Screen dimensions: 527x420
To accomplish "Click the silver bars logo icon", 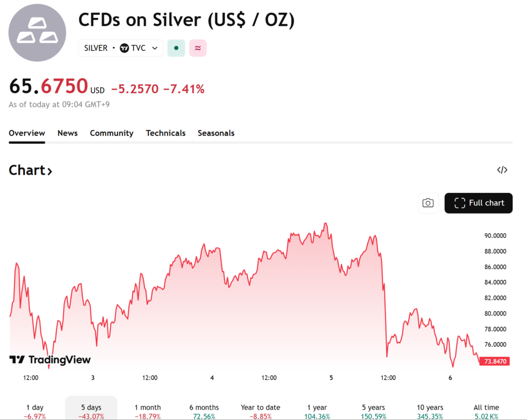I will [x=37, y=32].
